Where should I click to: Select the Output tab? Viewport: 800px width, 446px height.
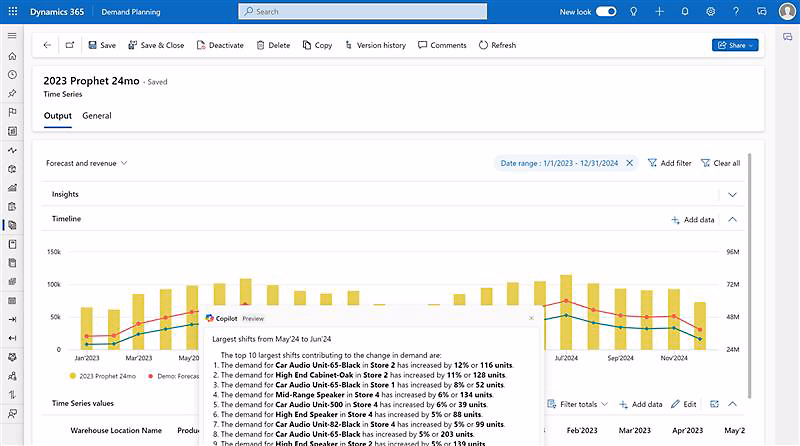coord(58,116)
